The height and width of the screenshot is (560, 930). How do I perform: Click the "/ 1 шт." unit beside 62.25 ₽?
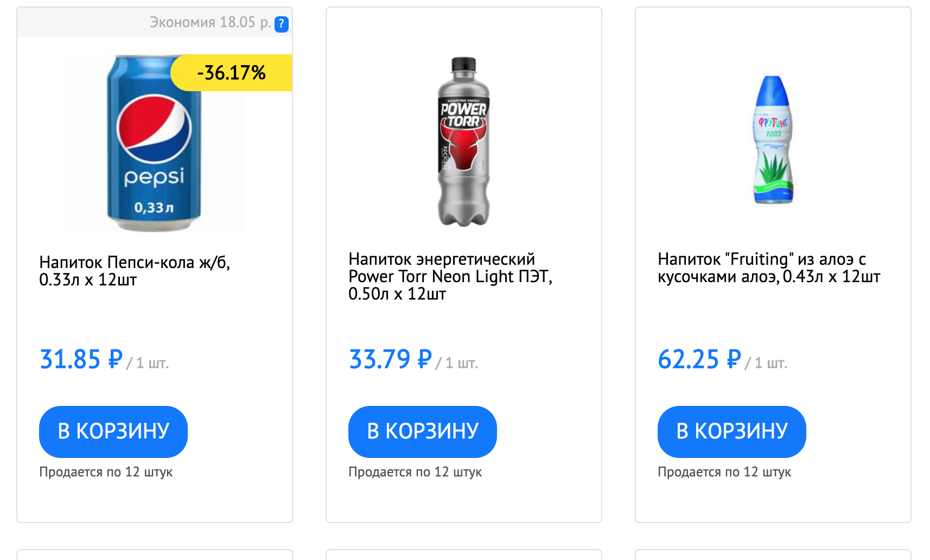pyautogui.click(x=766, y=363)
